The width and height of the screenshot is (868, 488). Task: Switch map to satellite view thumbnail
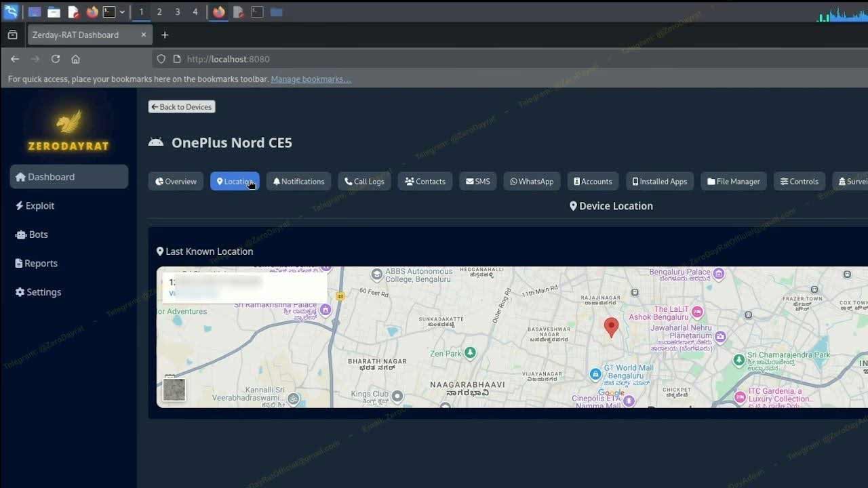click(x=174, y=390)
